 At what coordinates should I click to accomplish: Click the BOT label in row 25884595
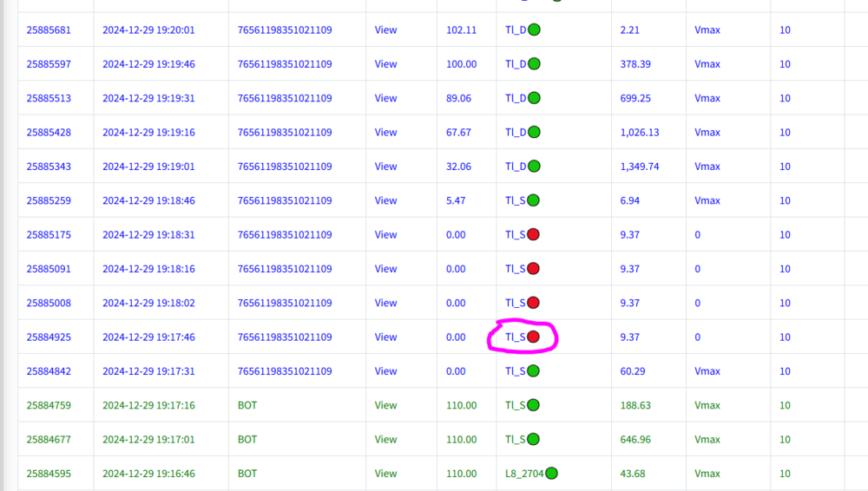pyautogui.click(x=247, y=474)
